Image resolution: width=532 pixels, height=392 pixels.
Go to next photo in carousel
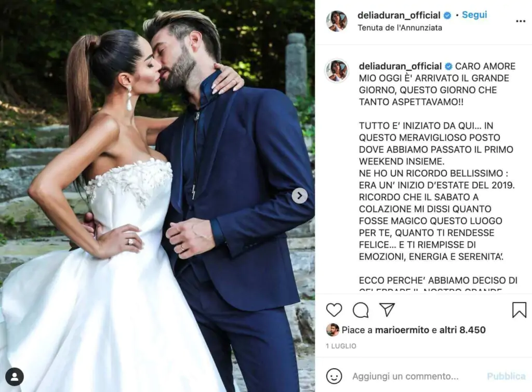[x=300, y=196]
